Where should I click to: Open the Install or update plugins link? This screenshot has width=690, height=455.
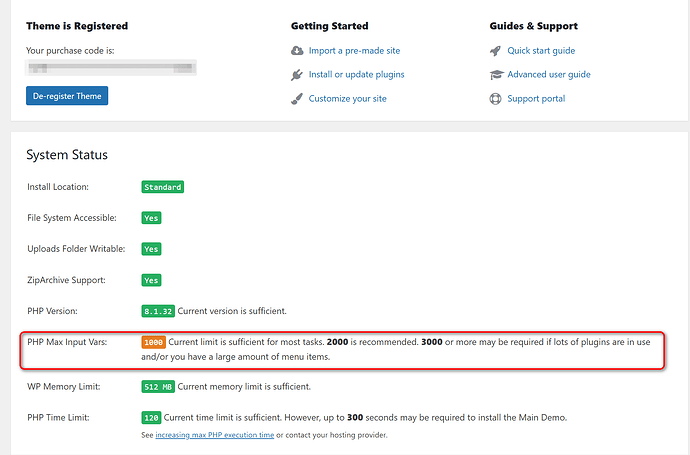click(356, 75)
